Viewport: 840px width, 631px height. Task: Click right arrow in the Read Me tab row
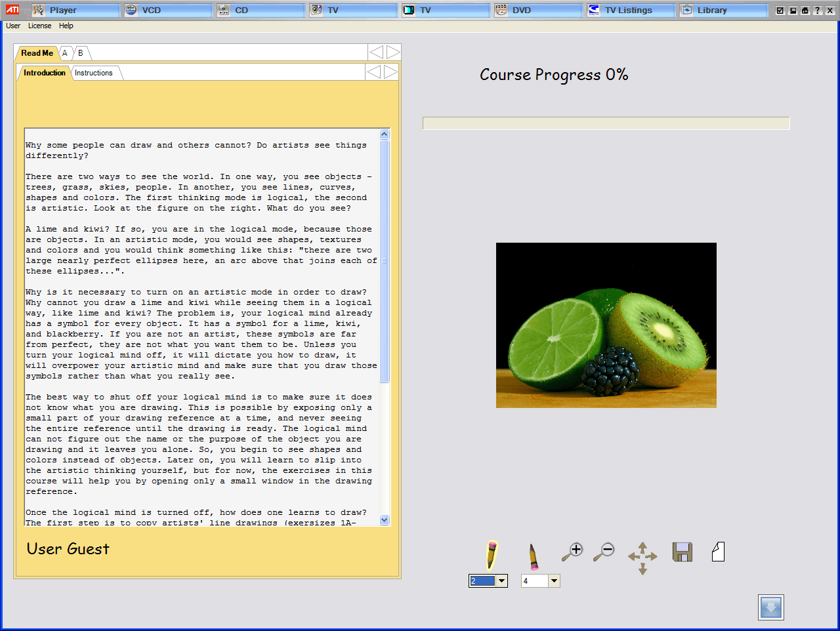393,52
